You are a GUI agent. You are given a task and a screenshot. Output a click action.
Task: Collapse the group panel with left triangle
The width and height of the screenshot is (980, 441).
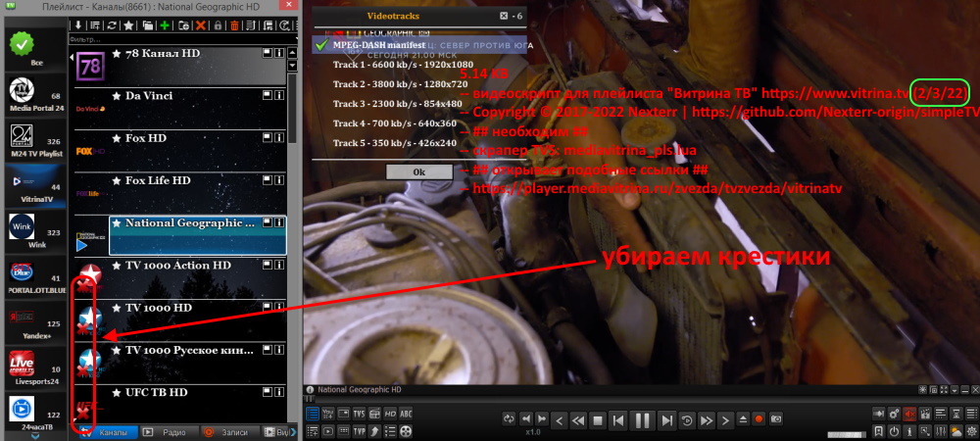tap(72, 58)
